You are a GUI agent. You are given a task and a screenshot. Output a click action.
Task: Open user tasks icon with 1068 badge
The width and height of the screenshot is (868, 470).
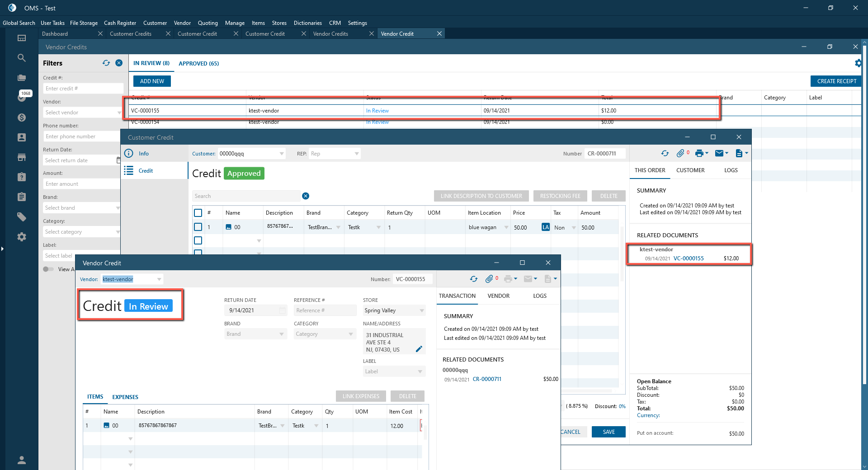pos(22,97)
